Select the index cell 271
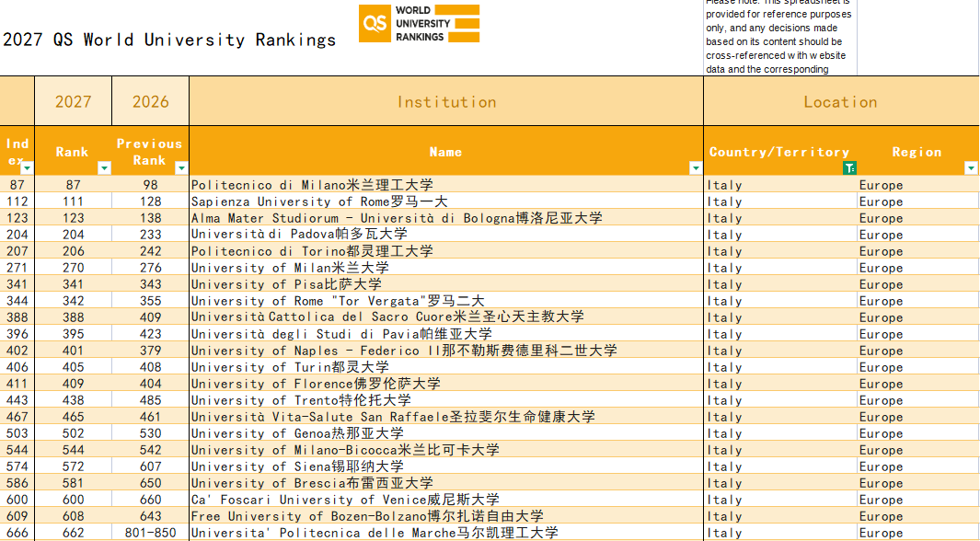This screenshot has width=980, height=541. 17,268
